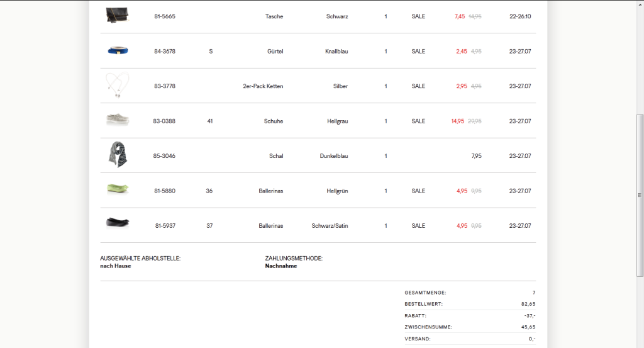
Task: Click the striped scarf product image
Action: (x=118, y=155)
